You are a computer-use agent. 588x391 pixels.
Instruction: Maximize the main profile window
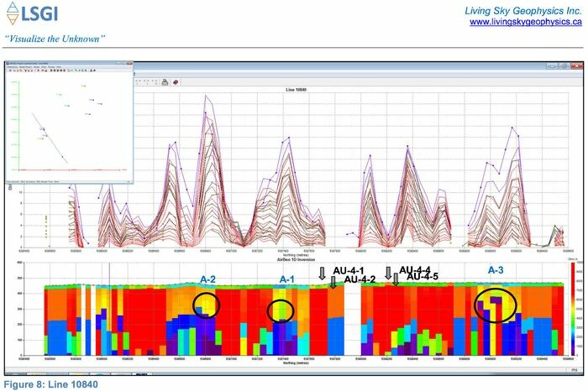(x=564, y=66)
